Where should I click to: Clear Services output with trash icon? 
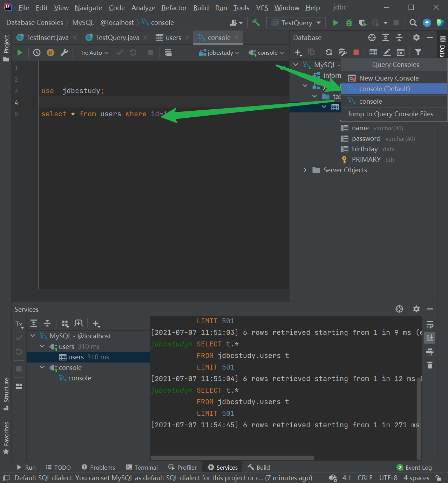(x=430, y=365)
